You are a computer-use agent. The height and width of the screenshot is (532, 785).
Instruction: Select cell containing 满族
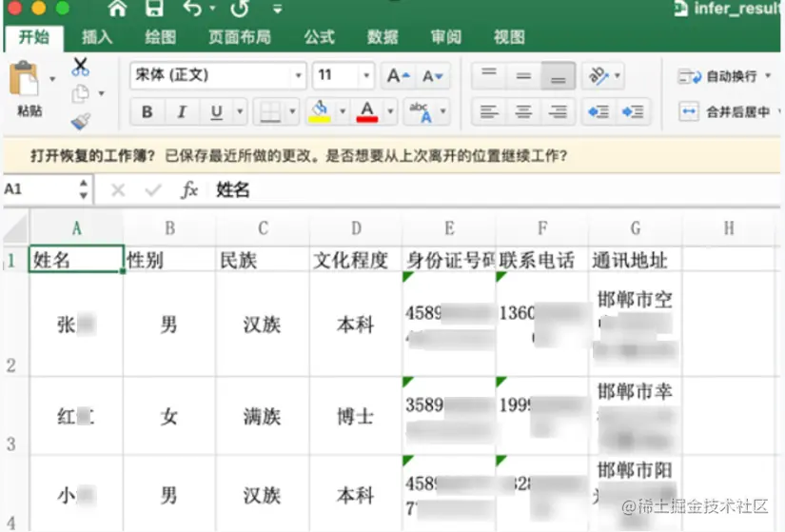pos(263,416)
